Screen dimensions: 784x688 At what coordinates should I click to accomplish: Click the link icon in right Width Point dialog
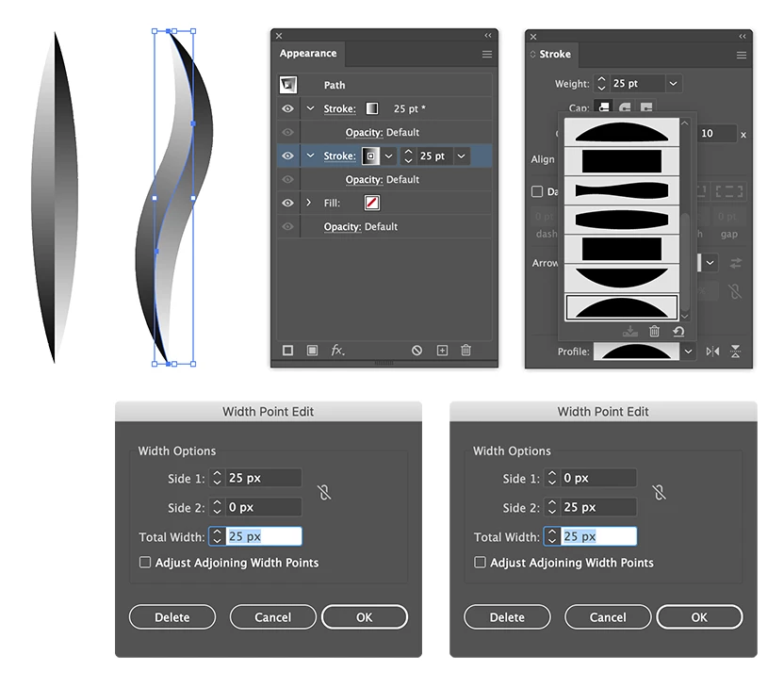click(660, 493)
